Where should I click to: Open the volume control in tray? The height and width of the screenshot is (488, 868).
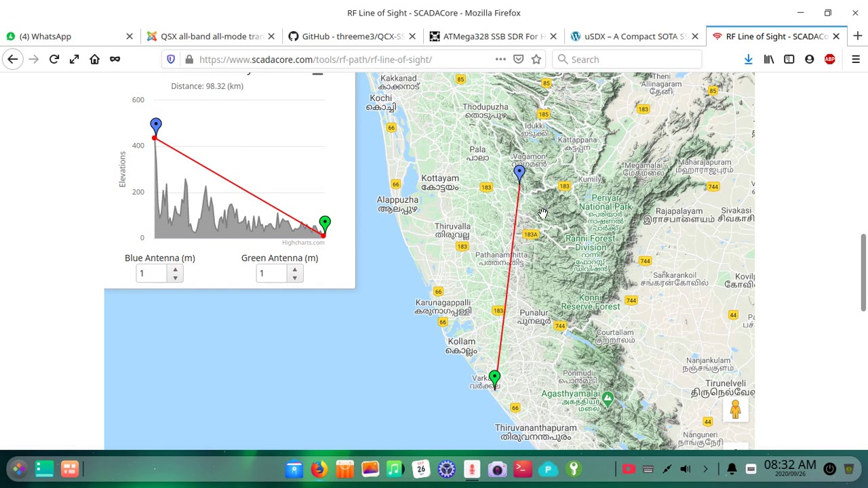click(685, 469)
